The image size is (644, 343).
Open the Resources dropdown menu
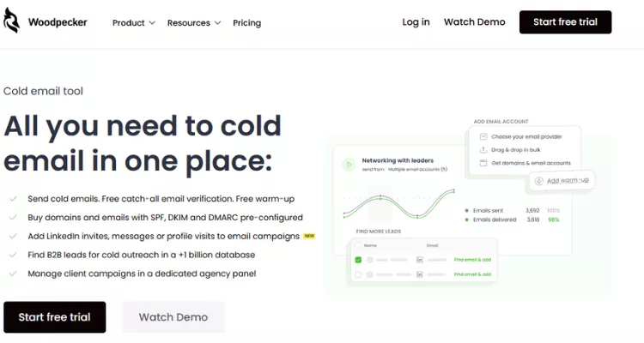coord(193,23)
